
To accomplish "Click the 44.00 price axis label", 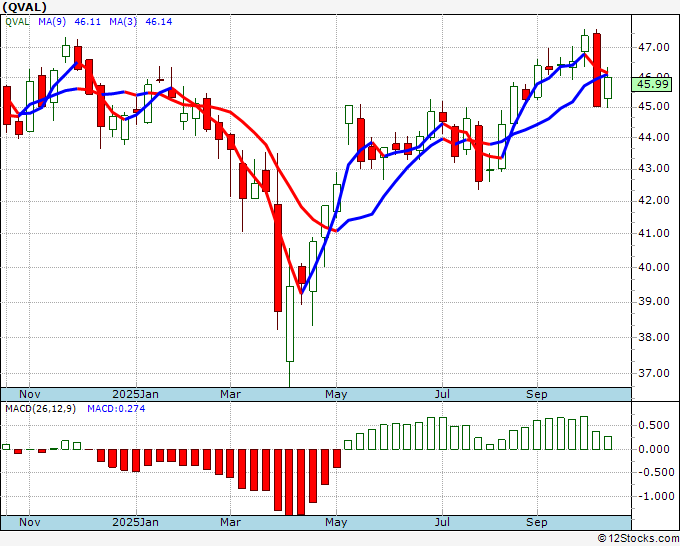I will click(x=654, y=137).
